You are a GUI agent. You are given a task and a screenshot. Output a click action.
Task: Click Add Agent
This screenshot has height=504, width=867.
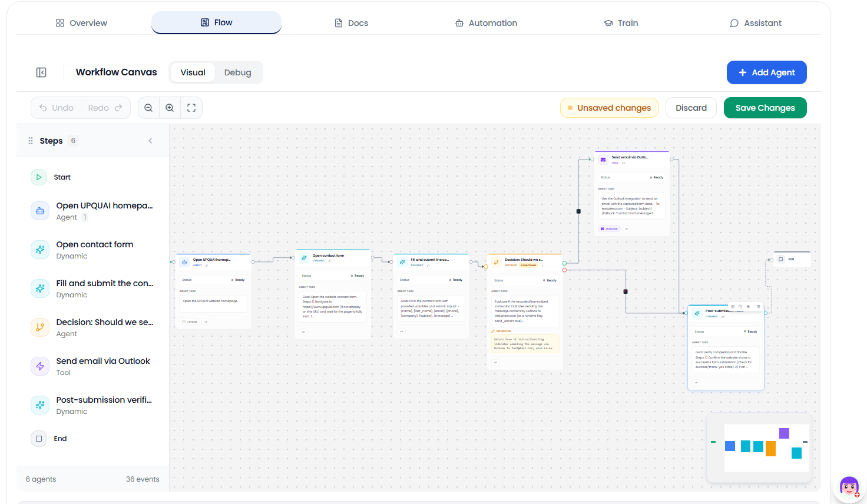point(766,72)
